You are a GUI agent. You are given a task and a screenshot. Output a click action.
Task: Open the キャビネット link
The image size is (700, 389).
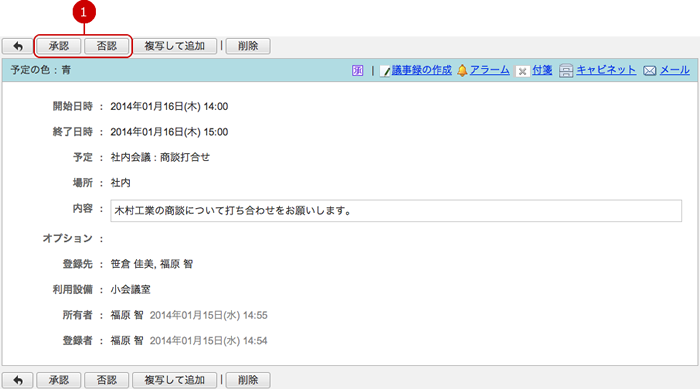point(606,70)
